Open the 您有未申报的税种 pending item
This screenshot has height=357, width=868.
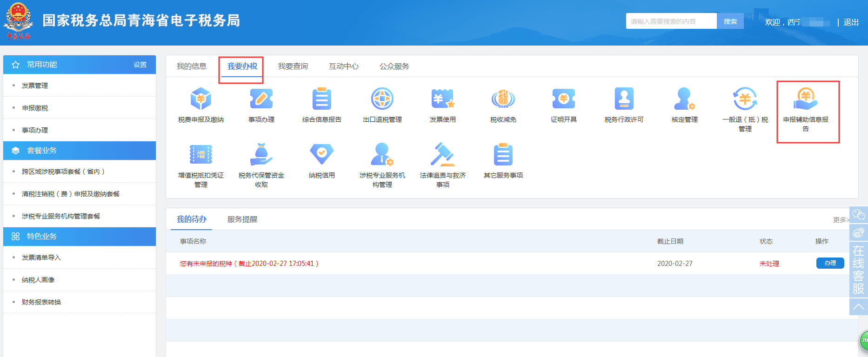pyautogui.click(x=249, y=264)
